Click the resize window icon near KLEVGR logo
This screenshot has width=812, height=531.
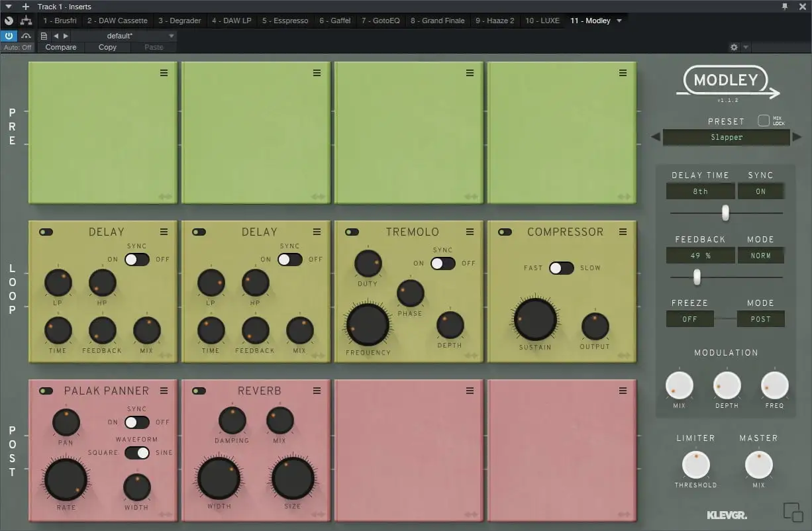pyautogui.click(x=793, y=512)
